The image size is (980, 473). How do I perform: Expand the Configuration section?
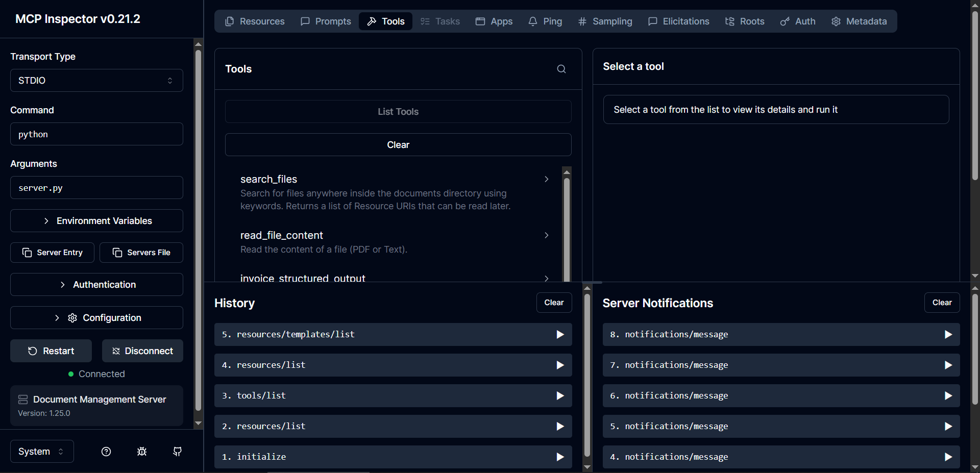tap(96, 318)
